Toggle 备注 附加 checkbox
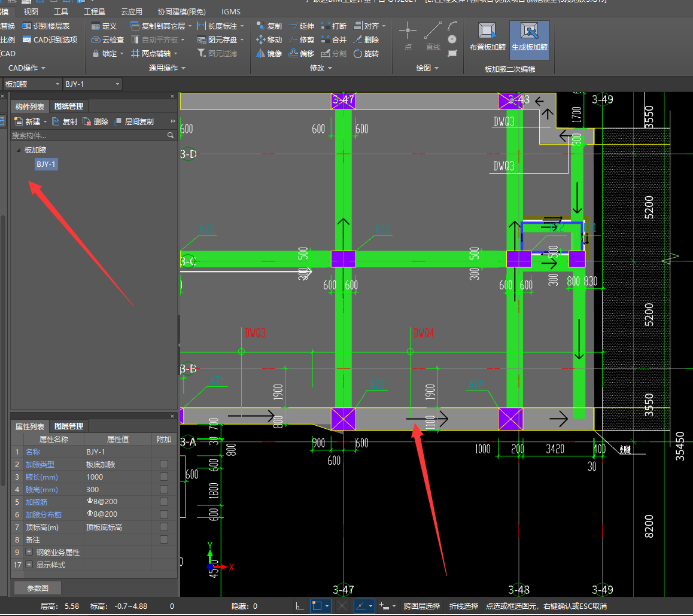 (164, 539)
